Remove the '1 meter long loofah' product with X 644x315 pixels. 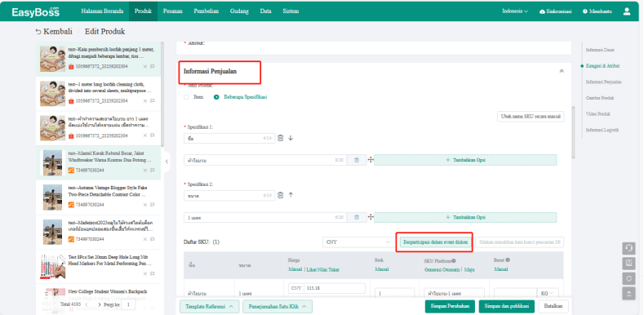point(145,101)
